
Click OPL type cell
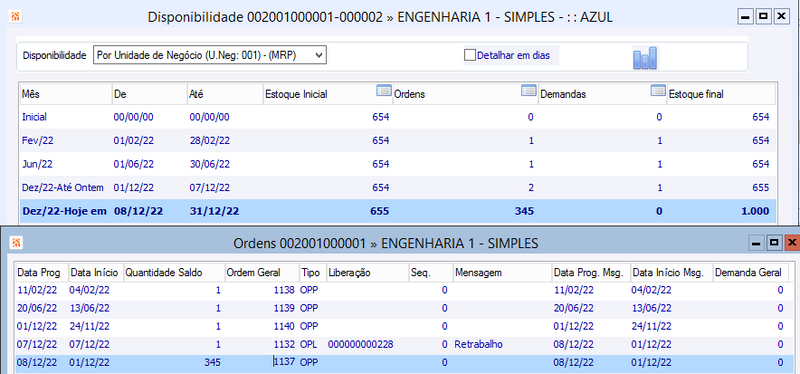309,344
